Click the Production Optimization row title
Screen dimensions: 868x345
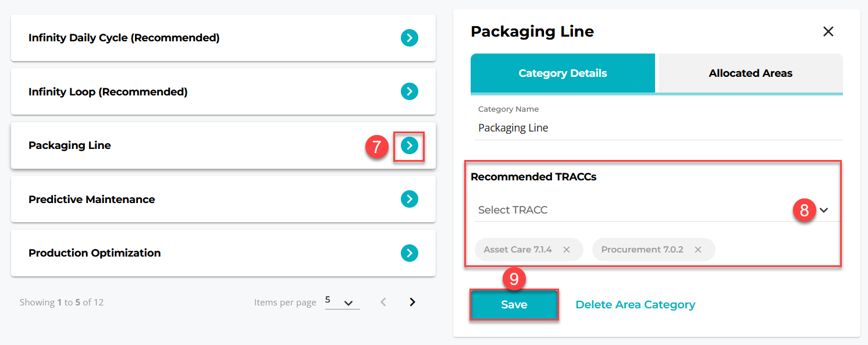[95, 253]
